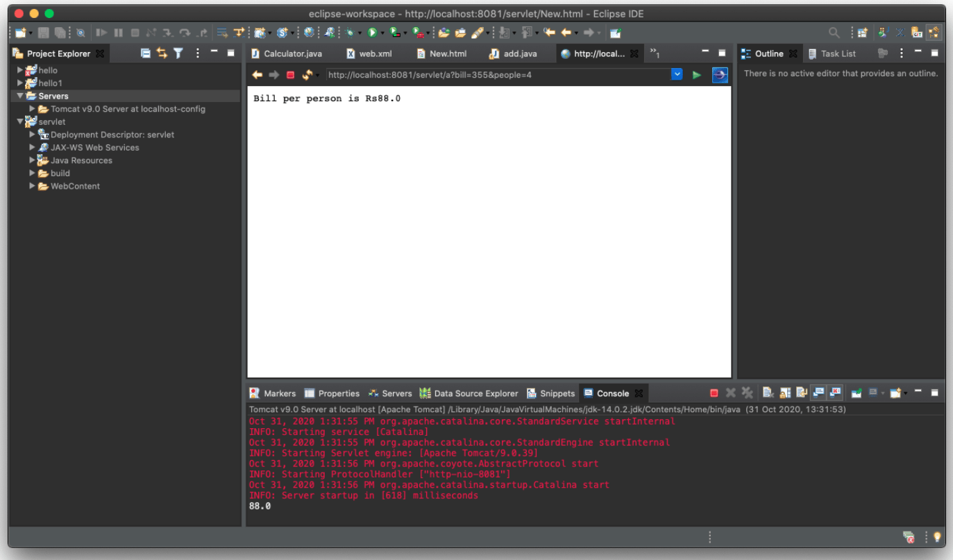Open the Project Explorer filter funnel icon
This screenshot has width=953, height=560.
(x=178, y=53)
